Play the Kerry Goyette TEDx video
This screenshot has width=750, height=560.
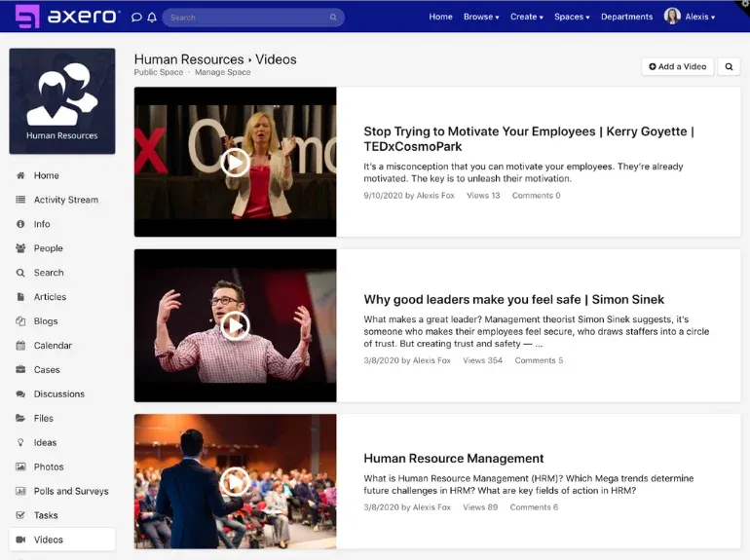click(235, 163)
